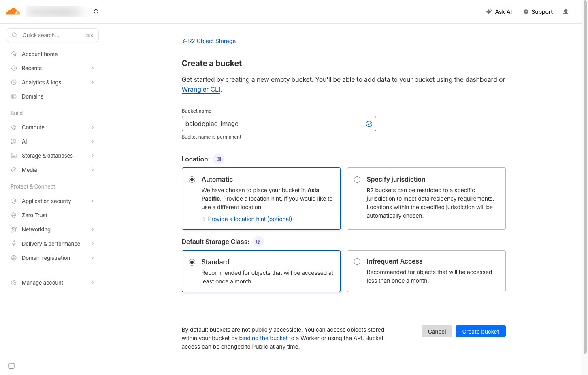The height and width of the screenshot is (375, 588).
Task: Open the Location documentation icon
Action: point(219,159)
